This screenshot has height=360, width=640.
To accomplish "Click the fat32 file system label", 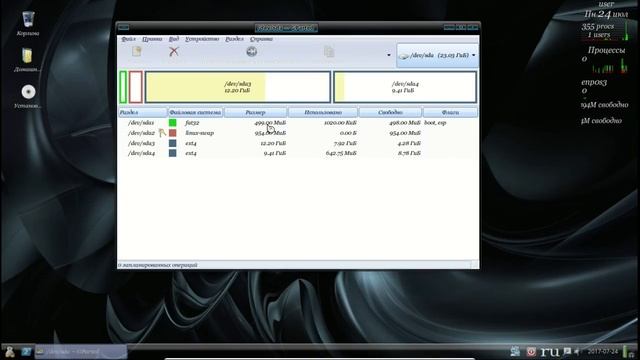I will click(x=192, y=123).
